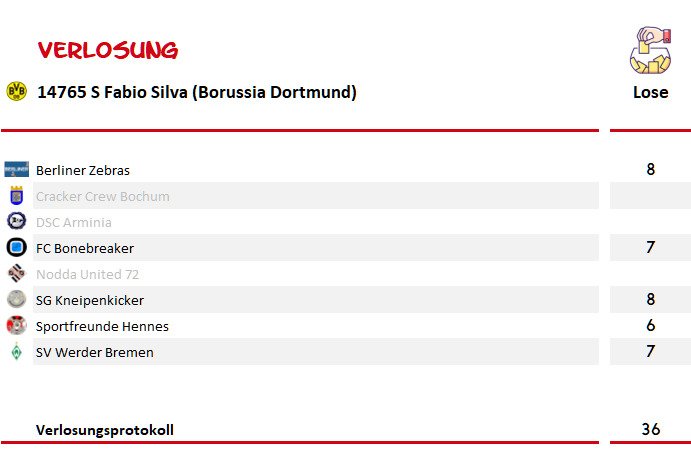Viewport: 691px width, 469px height.
Task: Select the Berliner Zebras team name
Action: pyautogui.click(x=83, y=170)
